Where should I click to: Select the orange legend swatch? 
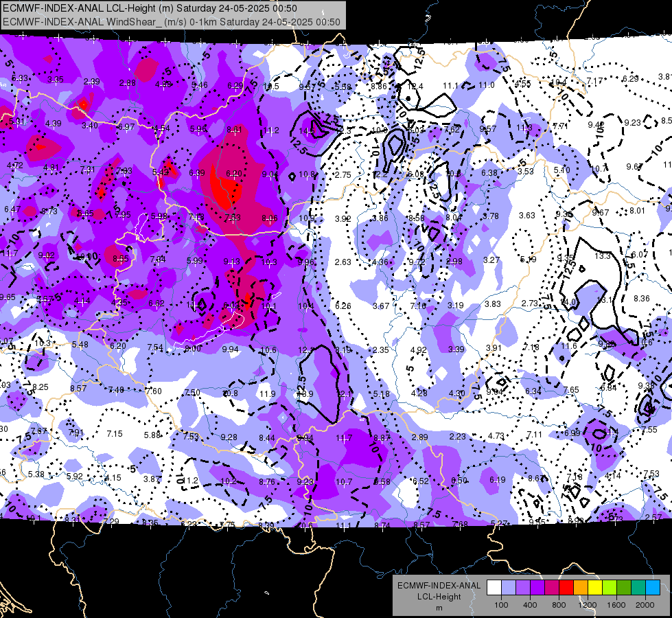coord(581,587)
